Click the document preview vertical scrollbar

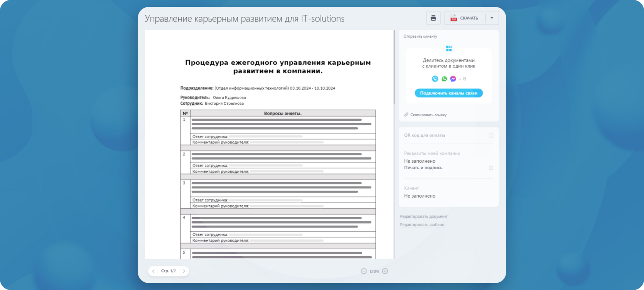[394, 67]
